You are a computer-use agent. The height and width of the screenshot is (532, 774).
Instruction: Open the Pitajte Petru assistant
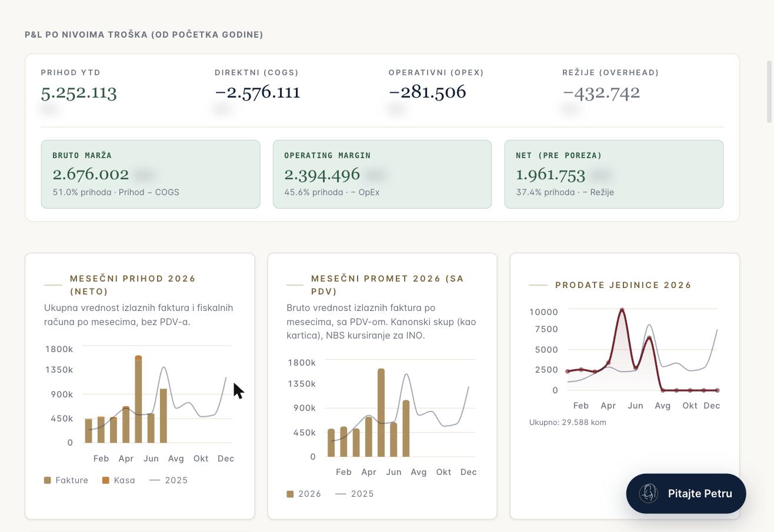(686, 494)
